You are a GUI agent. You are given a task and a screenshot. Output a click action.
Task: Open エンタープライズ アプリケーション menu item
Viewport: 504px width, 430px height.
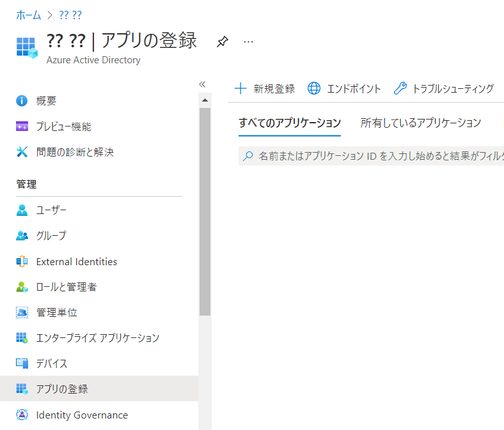(x=99, y=338)
